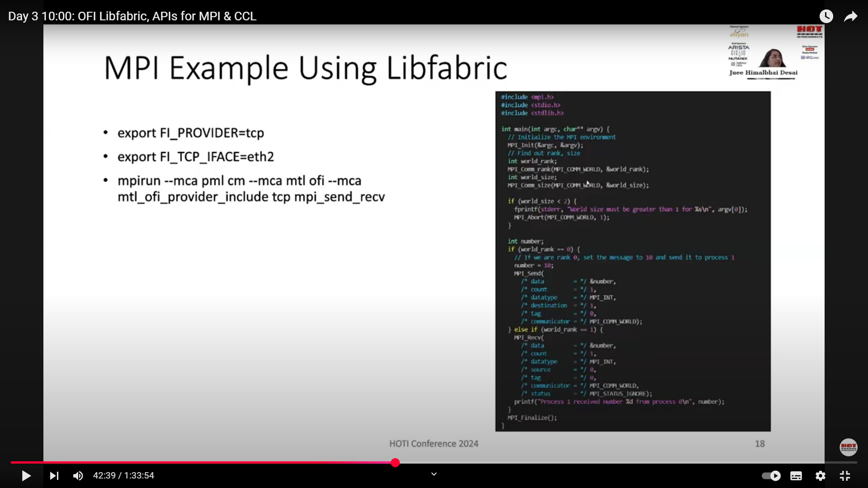
Task: Click the #include <stdio.h> line
Action: coord(531,105)
